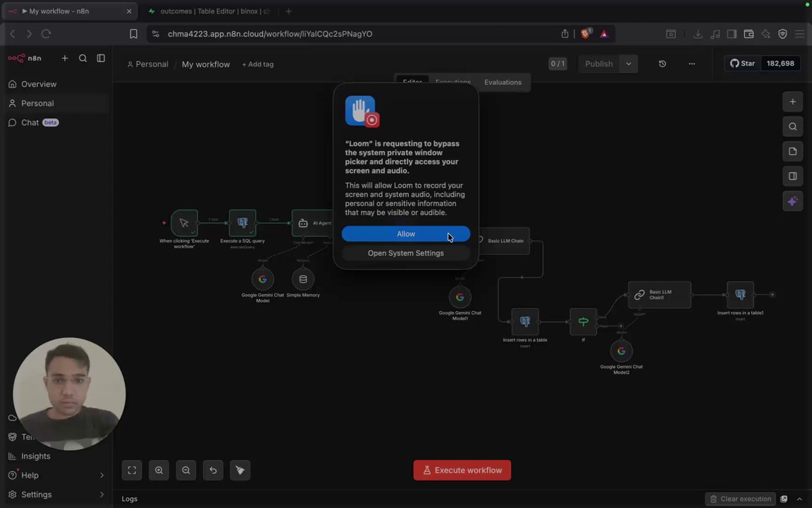This screenshot has height=508, width=812.
Task: Open Overview in the n8n sidebar
Action: (x=39, y=84)
